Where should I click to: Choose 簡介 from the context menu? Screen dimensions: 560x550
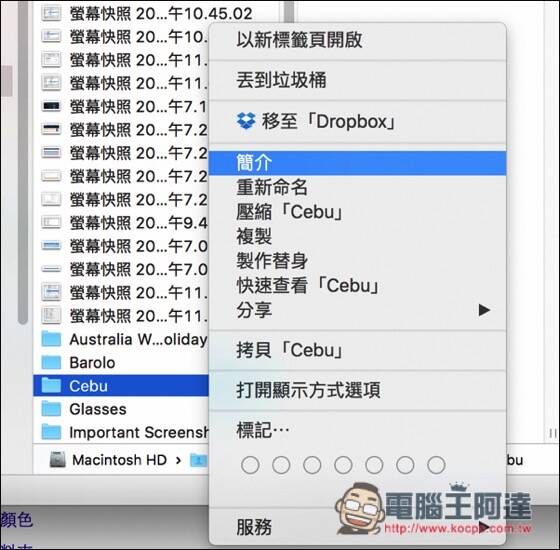(x=357, y=163)
